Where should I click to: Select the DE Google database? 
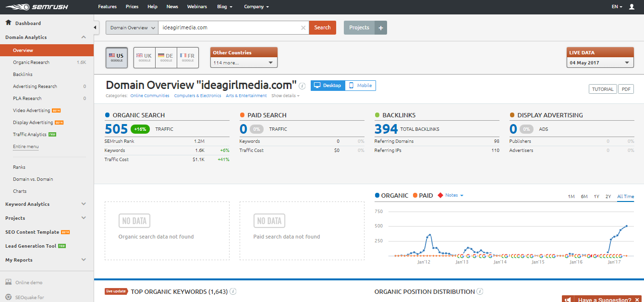166,58
